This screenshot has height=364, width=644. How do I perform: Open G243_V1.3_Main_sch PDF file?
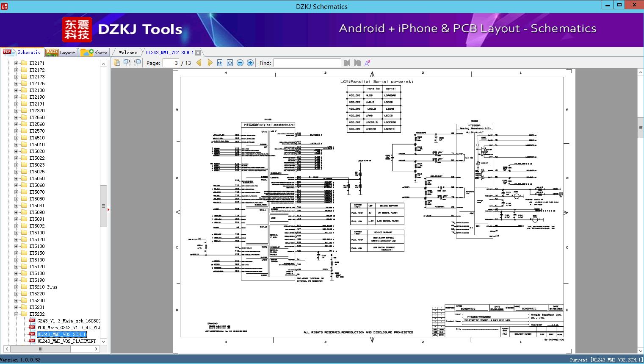[69, 321]
